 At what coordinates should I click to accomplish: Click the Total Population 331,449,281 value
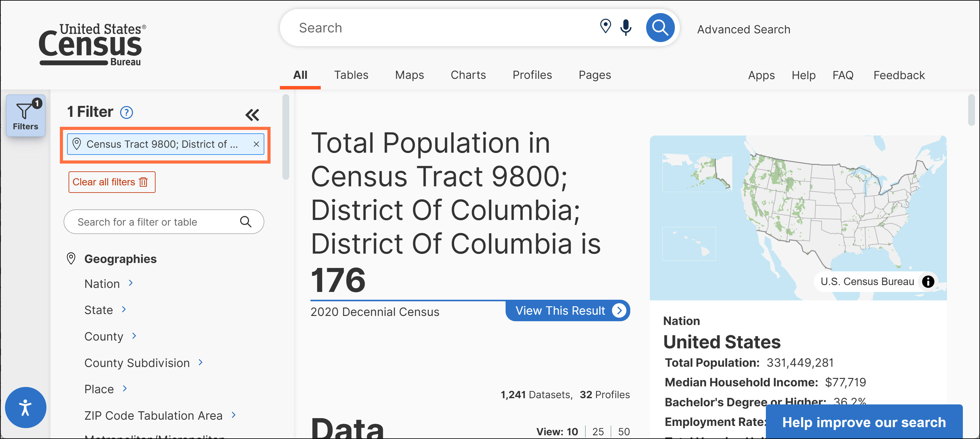tap(800, 363)
